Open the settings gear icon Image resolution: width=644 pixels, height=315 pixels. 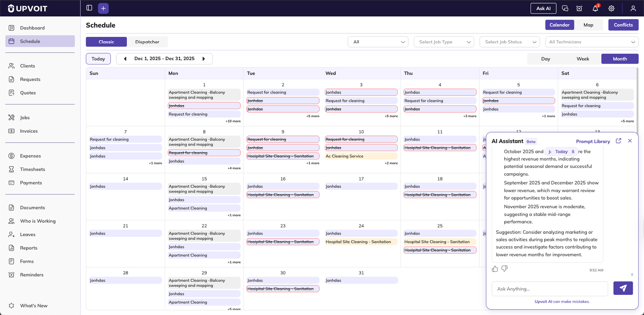coord(611,8)
